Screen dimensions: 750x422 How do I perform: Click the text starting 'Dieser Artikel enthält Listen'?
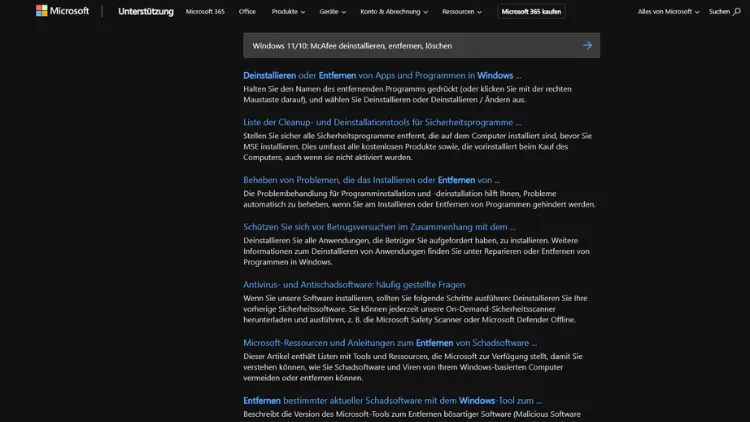(413, 367)
